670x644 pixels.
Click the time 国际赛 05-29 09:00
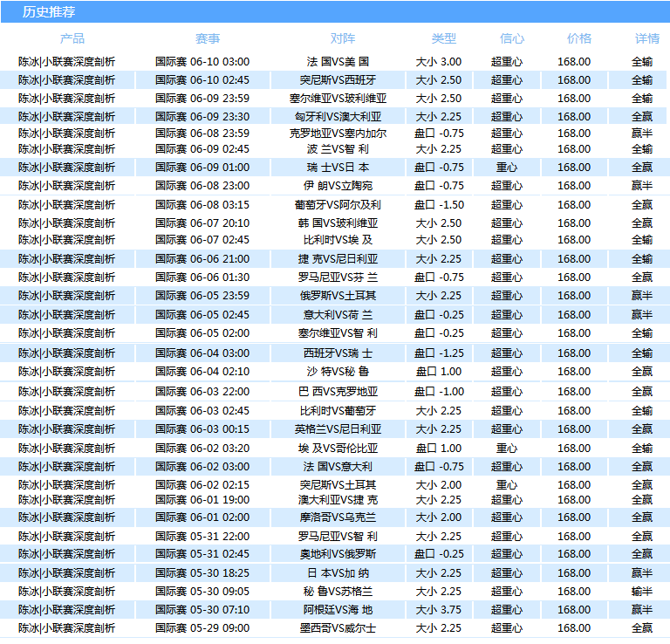coord(202,628)
